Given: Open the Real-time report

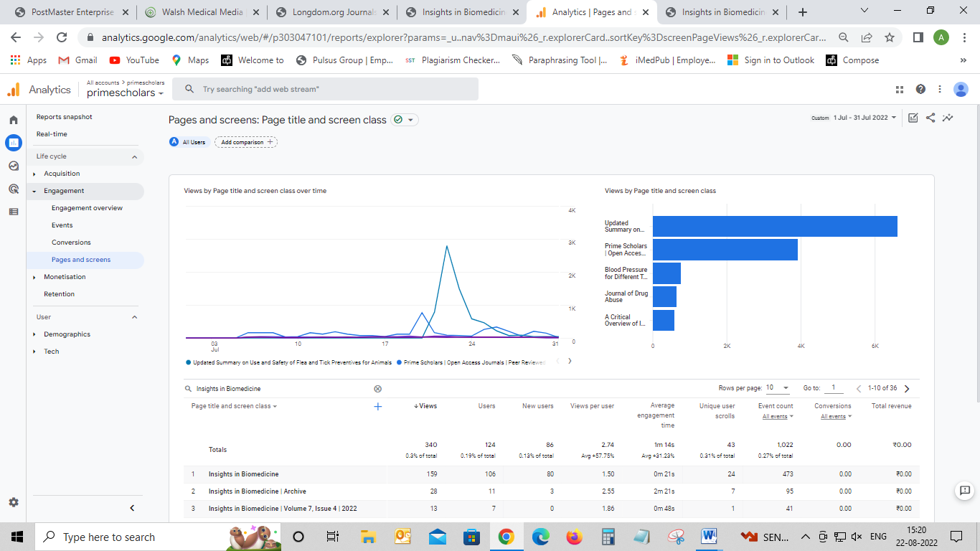Looking at the screenshot, I should click(x=52, y=134).
